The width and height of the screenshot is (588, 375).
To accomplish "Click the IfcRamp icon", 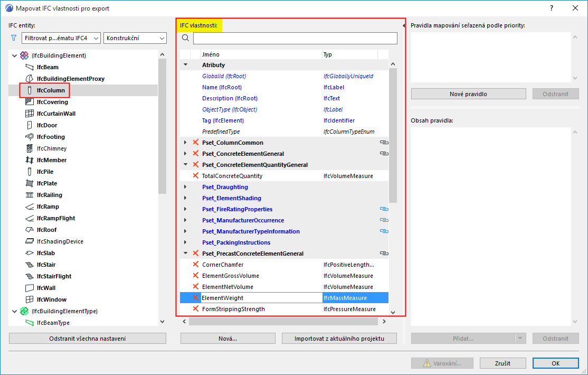I will coord(29,207).
